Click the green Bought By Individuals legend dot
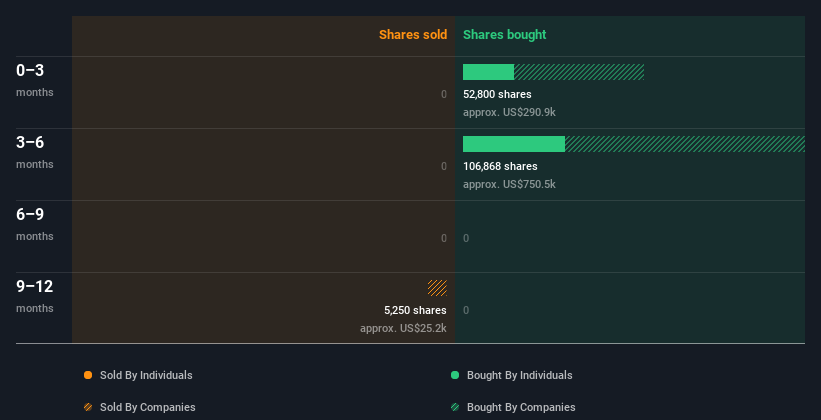The height and width of the screenshot is (420, 821). [x=455, y=375]
